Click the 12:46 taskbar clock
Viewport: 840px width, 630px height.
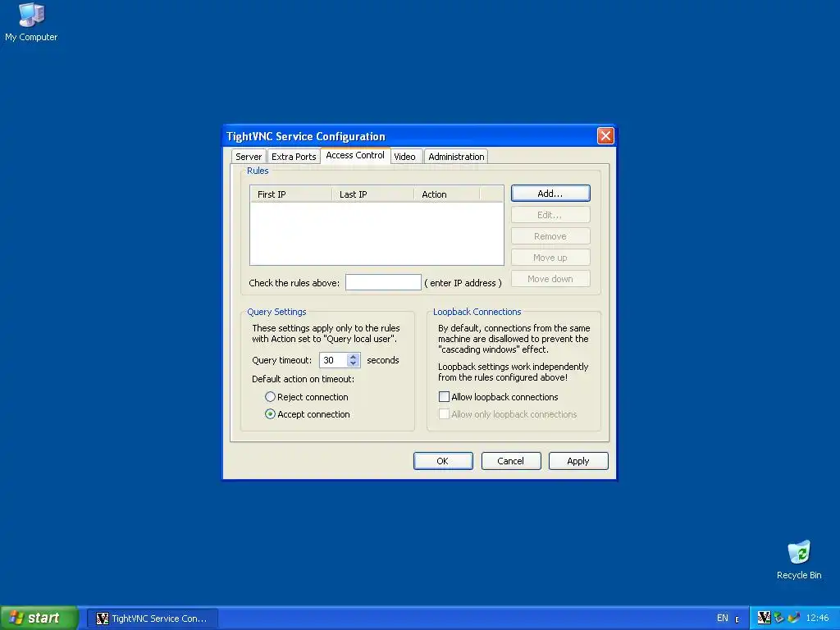tap(817, 618)
